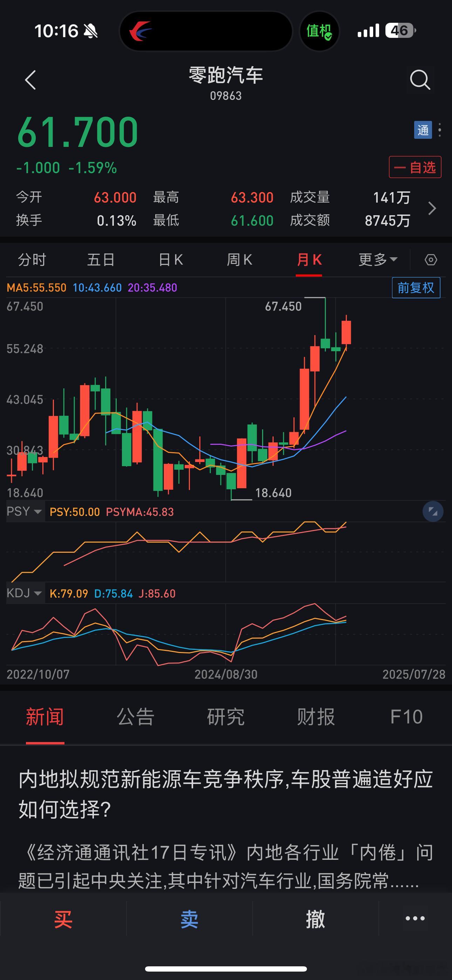Tap the K:79.09 value label
452x980 pixels.
tap(69, 593)
